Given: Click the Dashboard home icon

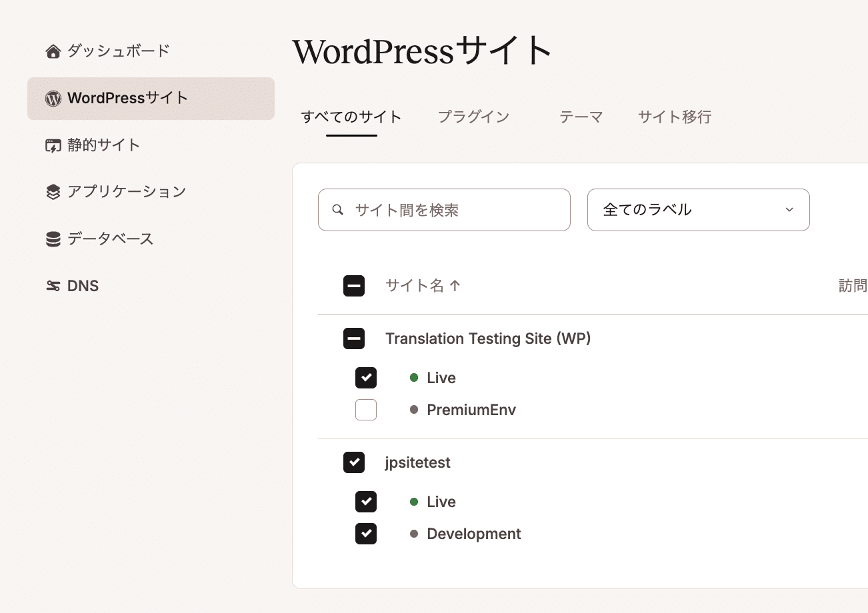Looking at the screenshot, I should point(53,51).
